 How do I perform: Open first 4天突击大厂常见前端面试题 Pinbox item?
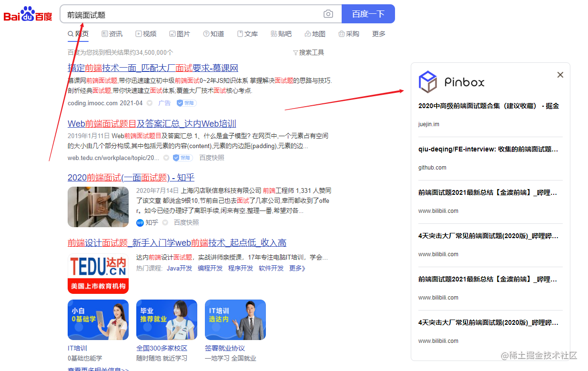coord(488,236)
